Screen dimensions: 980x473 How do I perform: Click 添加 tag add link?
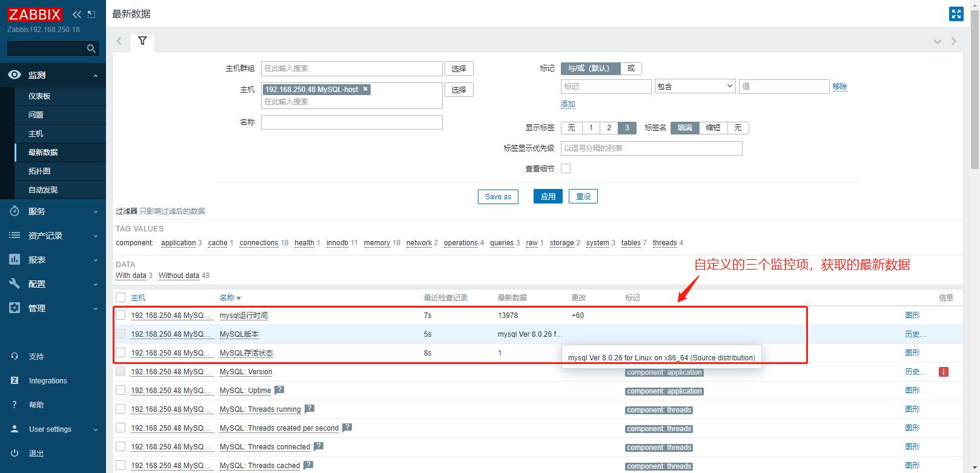coord(568,104)
